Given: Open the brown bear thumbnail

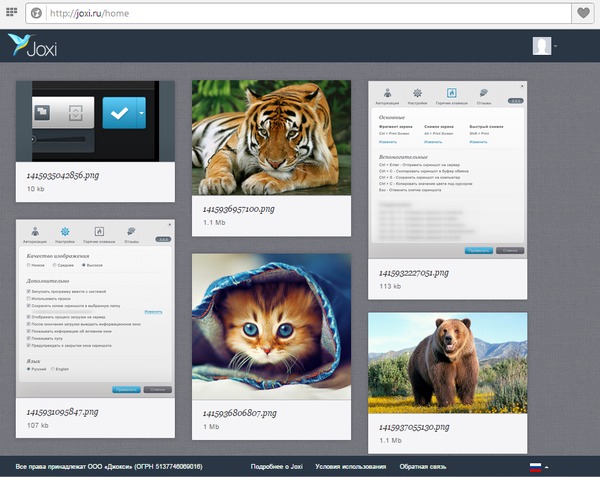Looking at the screenshot, I should click(x=447, y=363).
